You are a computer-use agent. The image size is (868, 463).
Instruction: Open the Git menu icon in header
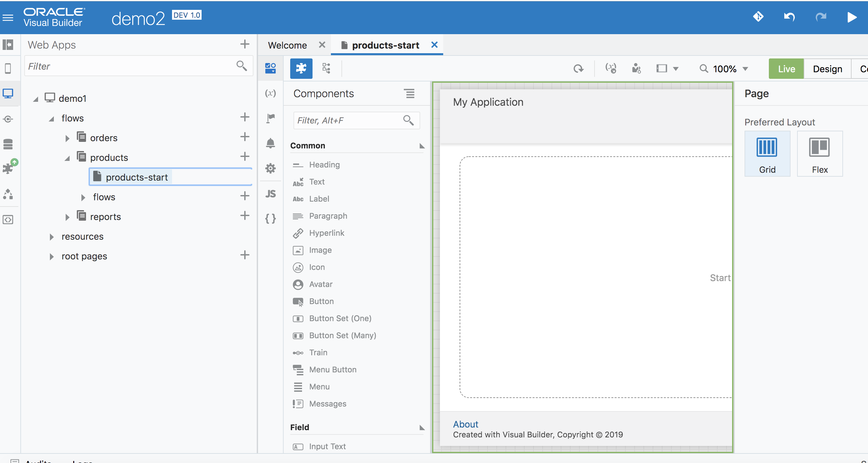click(758, 16)
